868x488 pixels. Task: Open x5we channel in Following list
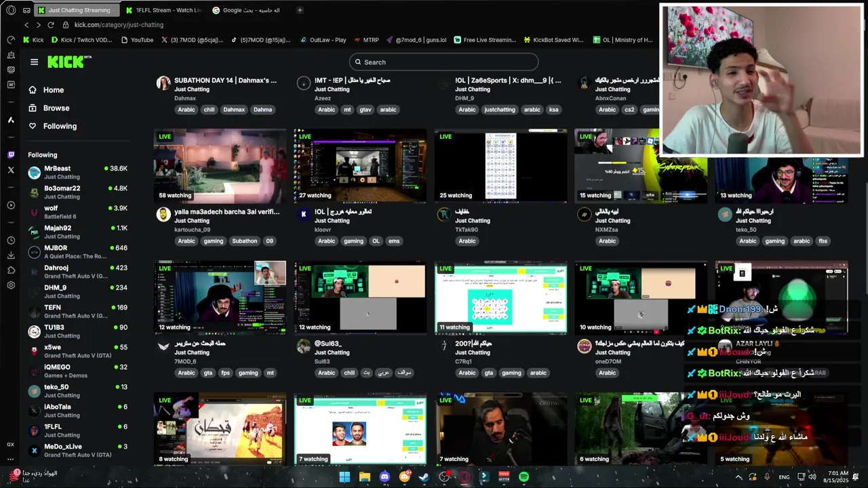pos(77,351)
